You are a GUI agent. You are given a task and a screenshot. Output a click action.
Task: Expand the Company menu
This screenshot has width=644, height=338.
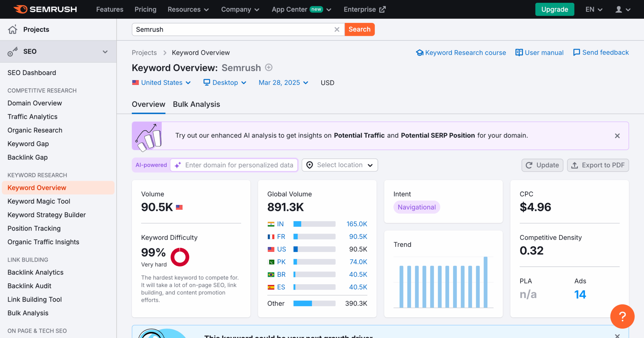(240, 9)
